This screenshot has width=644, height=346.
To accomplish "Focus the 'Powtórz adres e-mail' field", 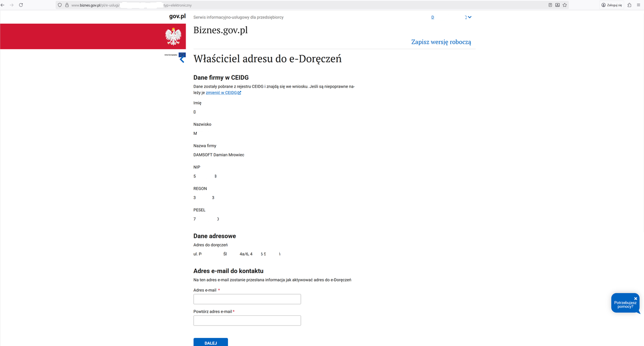I will pyautogui.click(x=247, y=320).
